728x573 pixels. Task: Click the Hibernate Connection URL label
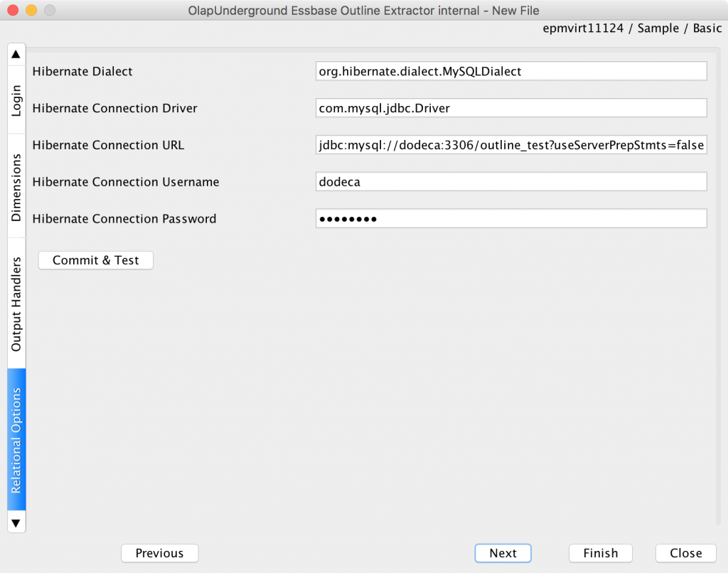coord(108,145)
